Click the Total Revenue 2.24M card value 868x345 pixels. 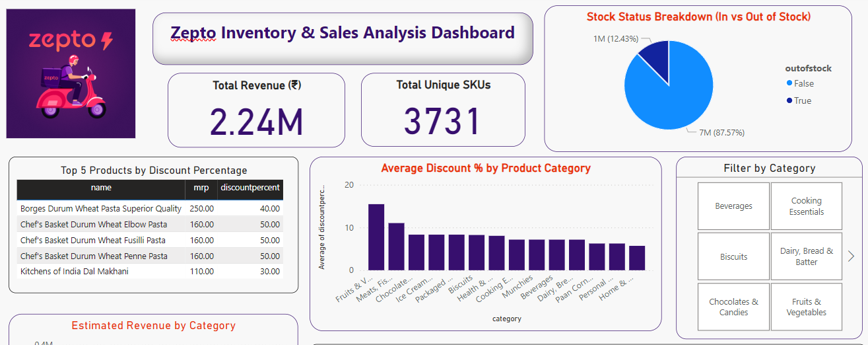[257, 122]
